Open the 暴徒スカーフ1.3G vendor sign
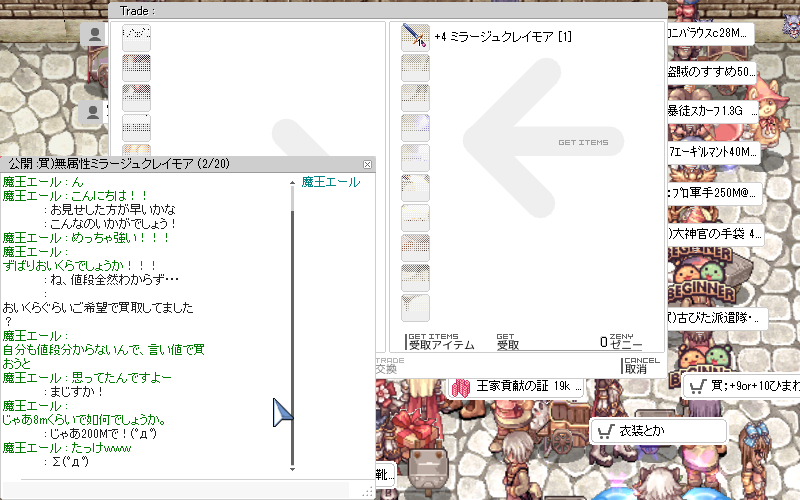This screenshot has width=800, height=500. click(x=713, y=111)
